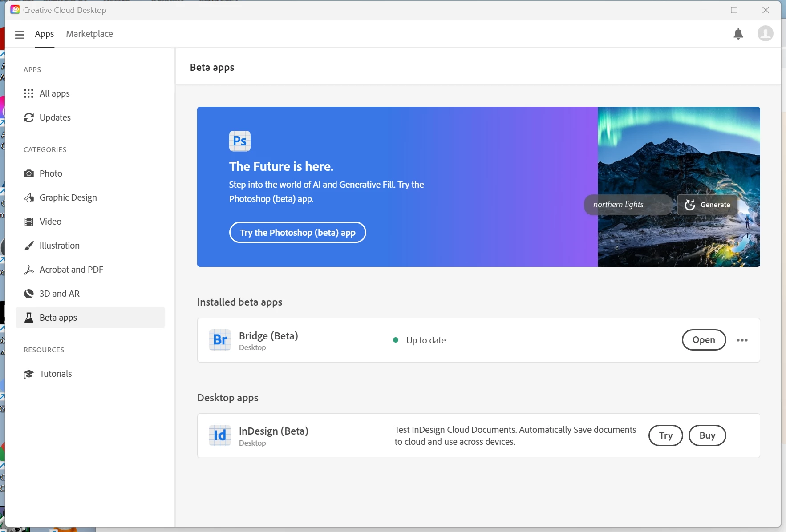Click Try the Photoshop (beta) app
Viewport: 786px width, 532px height.
pyautogui.click(x=298, y=232)
